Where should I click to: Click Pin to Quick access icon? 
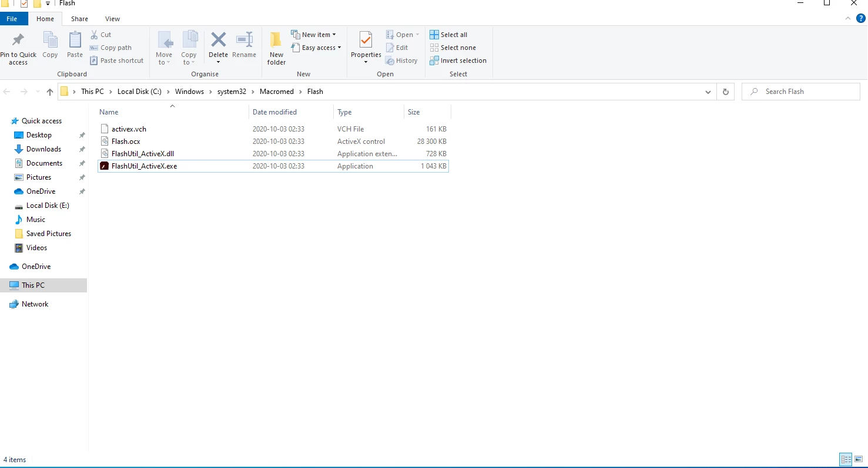point(18,40)
